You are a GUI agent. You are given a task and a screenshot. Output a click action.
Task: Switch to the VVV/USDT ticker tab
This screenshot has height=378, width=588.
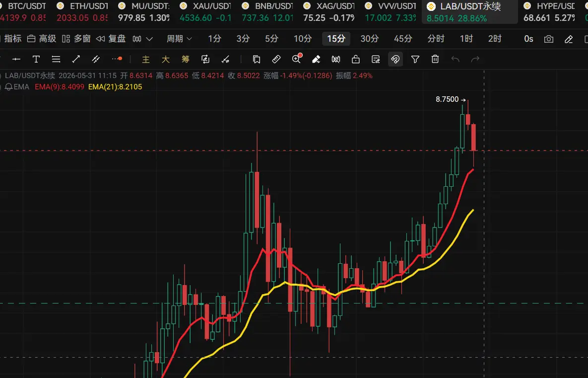pos(391,11)
